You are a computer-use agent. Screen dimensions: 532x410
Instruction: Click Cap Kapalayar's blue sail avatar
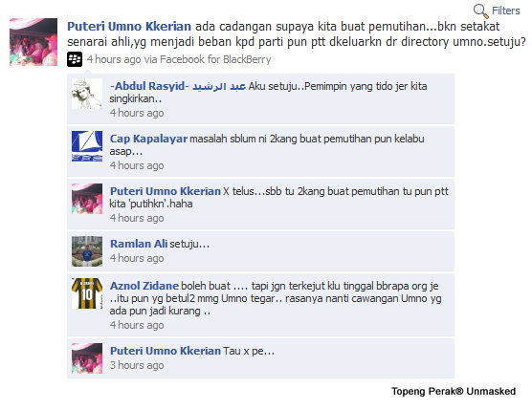coord(87,146)
